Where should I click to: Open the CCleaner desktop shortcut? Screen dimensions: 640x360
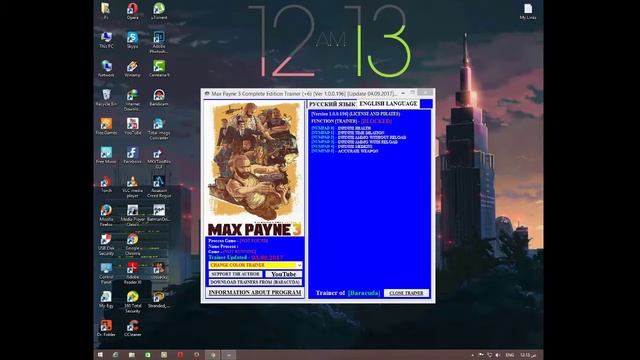[x=132, y=328]
